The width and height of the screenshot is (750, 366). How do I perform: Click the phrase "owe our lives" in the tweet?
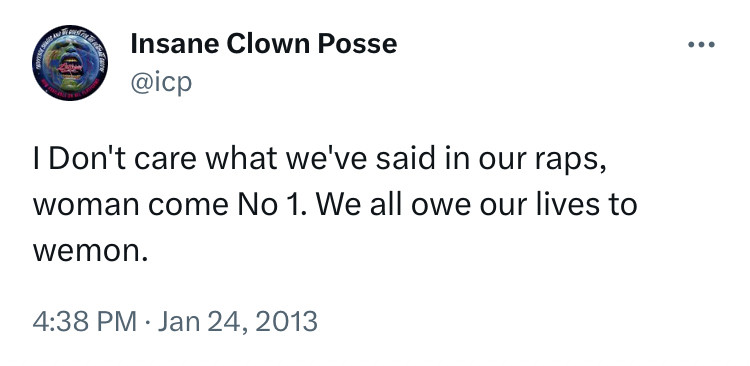(x=490, y=205)
